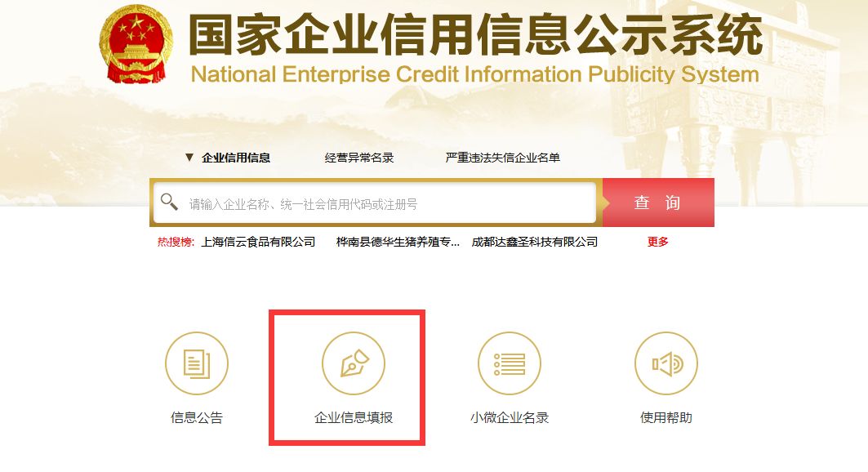868x472 pixels.
Task: Open hot search 桦南县德华生猪养殖专...
Action: [398, 242]
